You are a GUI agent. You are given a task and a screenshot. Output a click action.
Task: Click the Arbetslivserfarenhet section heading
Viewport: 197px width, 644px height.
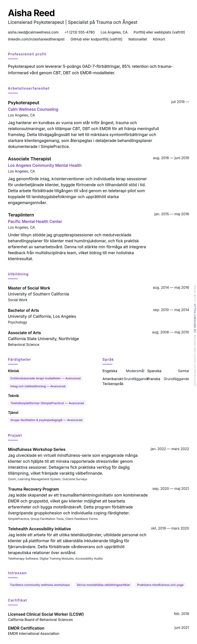click(x=29, y=89)
